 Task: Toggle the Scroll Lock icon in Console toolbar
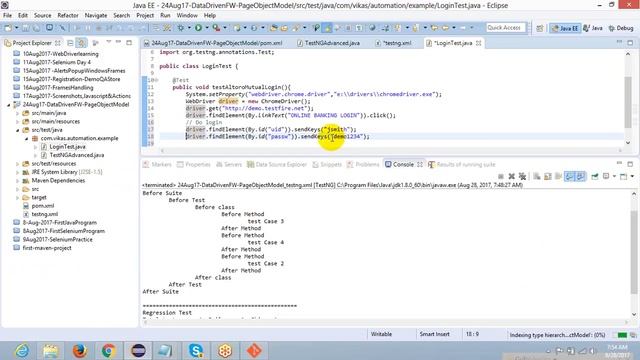click(x=548, y=176)
